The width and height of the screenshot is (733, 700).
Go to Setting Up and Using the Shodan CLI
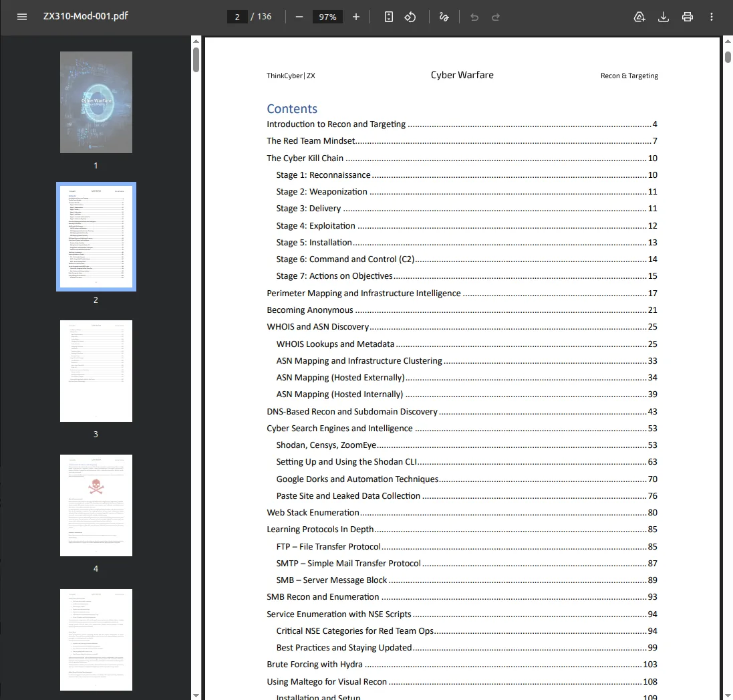point(466,462)
